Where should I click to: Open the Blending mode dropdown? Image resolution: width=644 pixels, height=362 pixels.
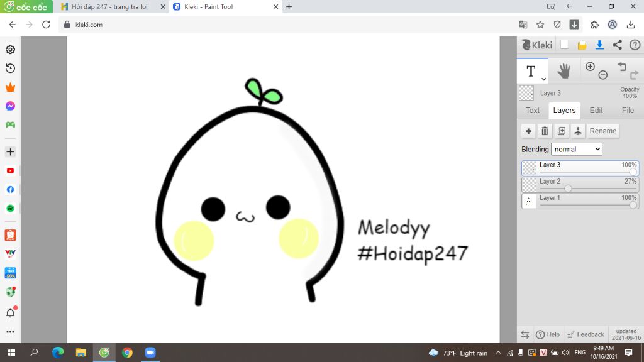point(577,150)
